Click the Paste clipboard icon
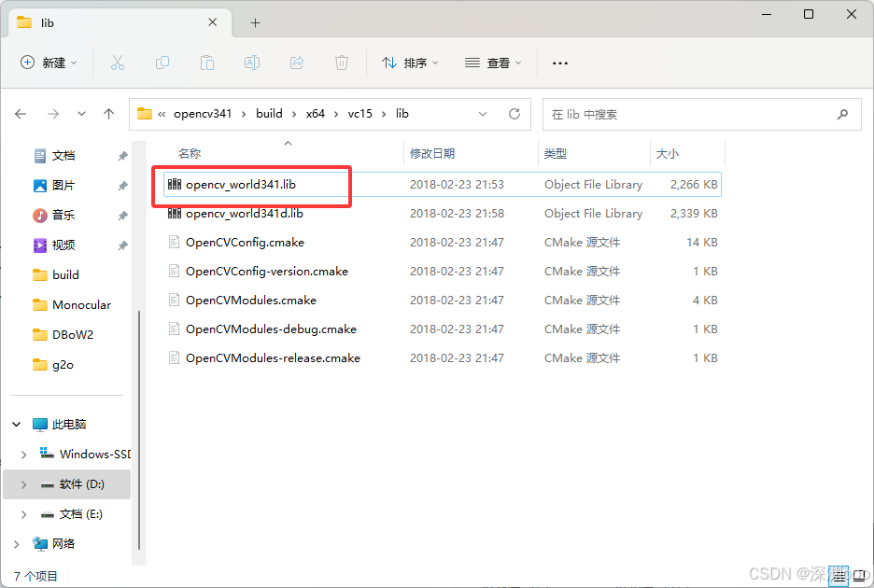 206,63
